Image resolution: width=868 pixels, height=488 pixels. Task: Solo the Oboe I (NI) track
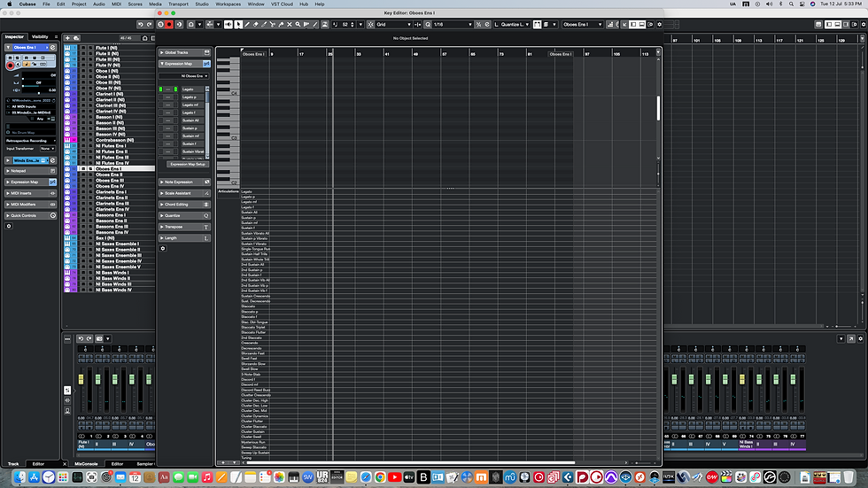click(x=90, y=71)
